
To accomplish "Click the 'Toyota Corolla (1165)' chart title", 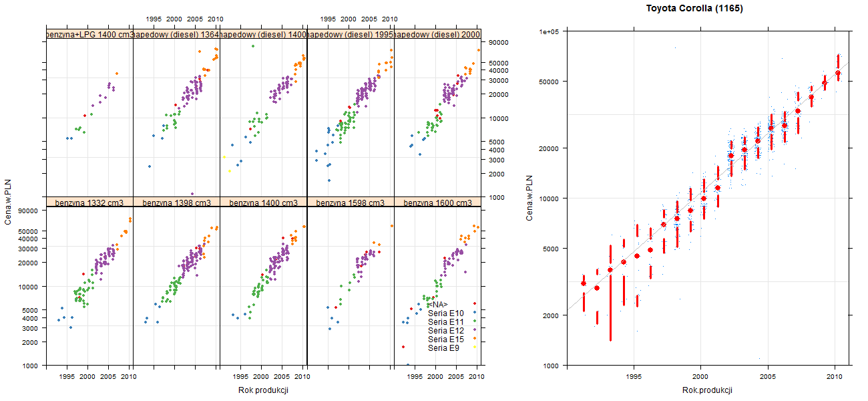I will 695,9.
